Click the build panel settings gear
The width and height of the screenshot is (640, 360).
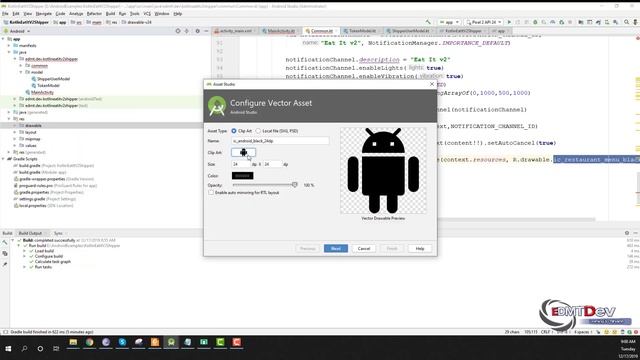pyautogui.click(x=627, y=233)
